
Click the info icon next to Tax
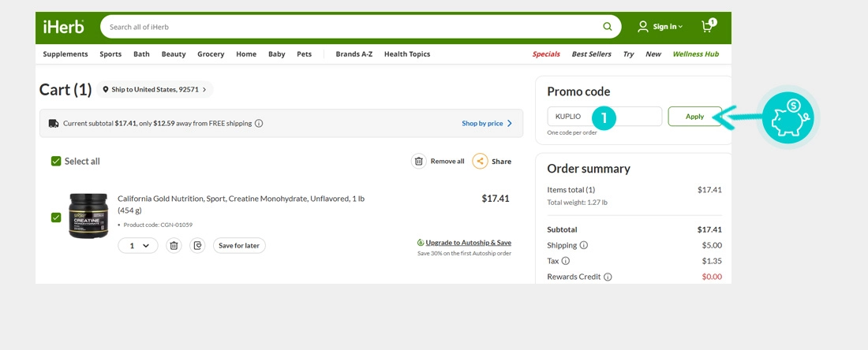click(x=566, y=261)
